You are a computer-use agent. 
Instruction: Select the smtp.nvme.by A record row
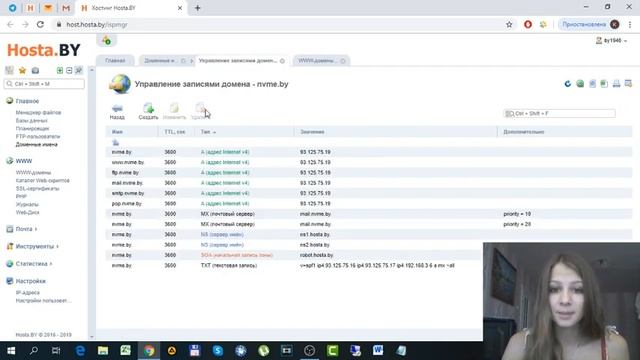(369, 193)
